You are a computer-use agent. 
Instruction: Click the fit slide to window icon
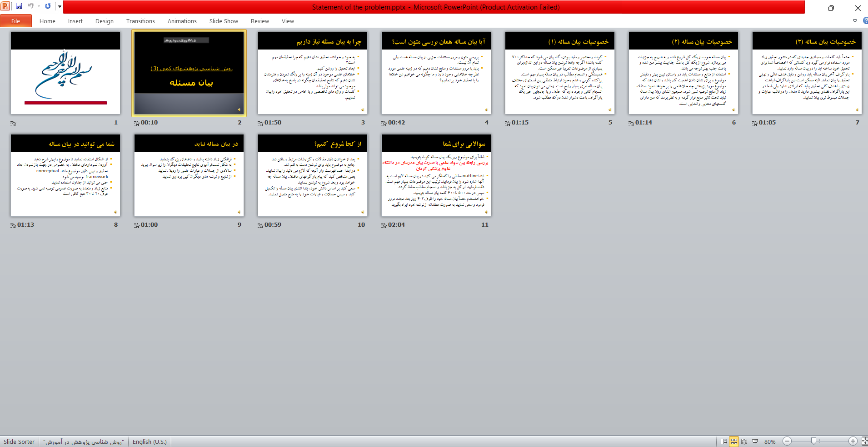point(864,441)
